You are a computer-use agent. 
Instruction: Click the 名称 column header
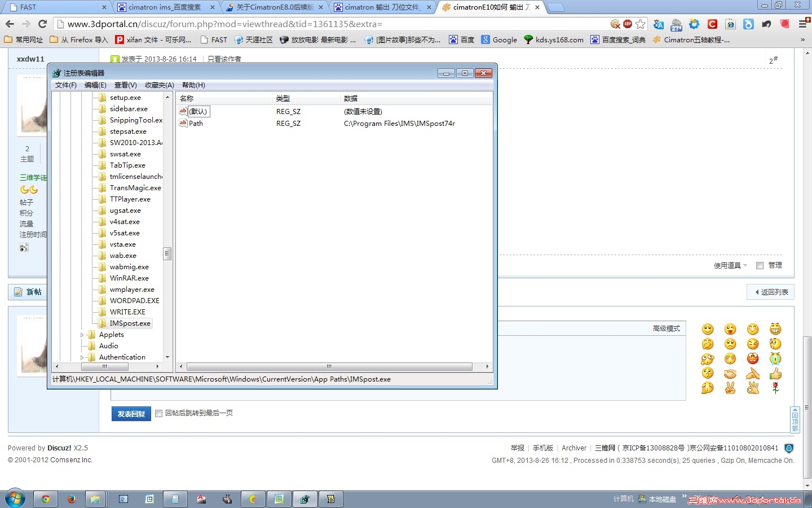click(224, 98)
